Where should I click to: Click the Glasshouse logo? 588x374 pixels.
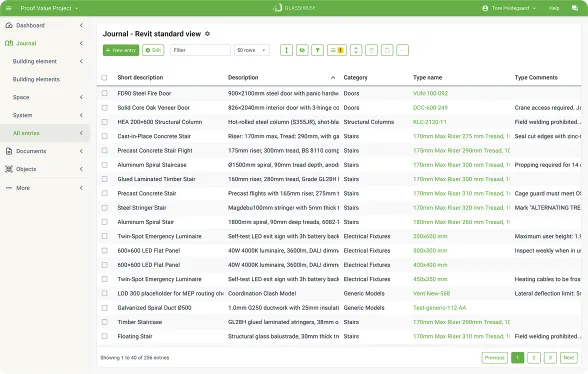click(294, 8)
